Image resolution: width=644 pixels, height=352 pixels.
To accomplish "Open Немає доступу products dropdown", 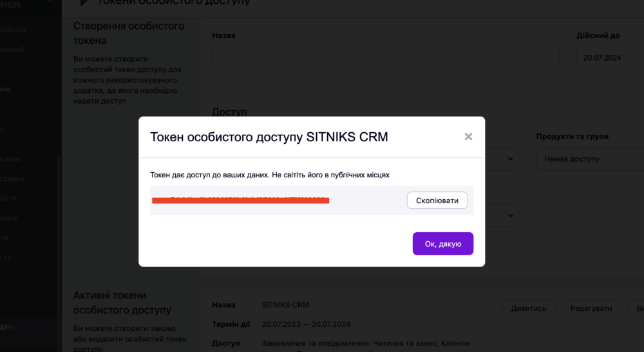I will click(590, 159).
